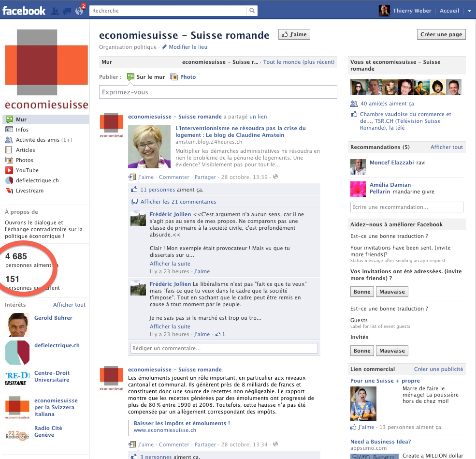Show all recommendations via Afficher tout
Viewport: 476px width, 459px height.
(x=447, y=147)
